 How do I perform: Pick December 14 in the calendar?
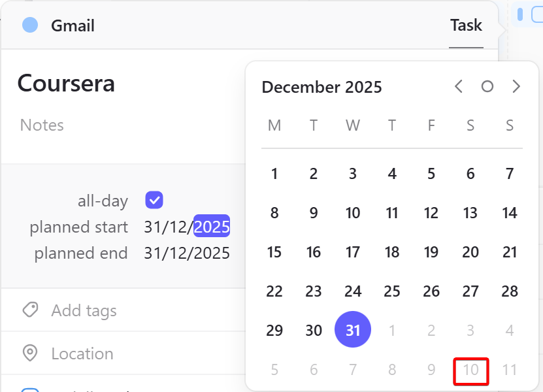(x=510, y=212)
